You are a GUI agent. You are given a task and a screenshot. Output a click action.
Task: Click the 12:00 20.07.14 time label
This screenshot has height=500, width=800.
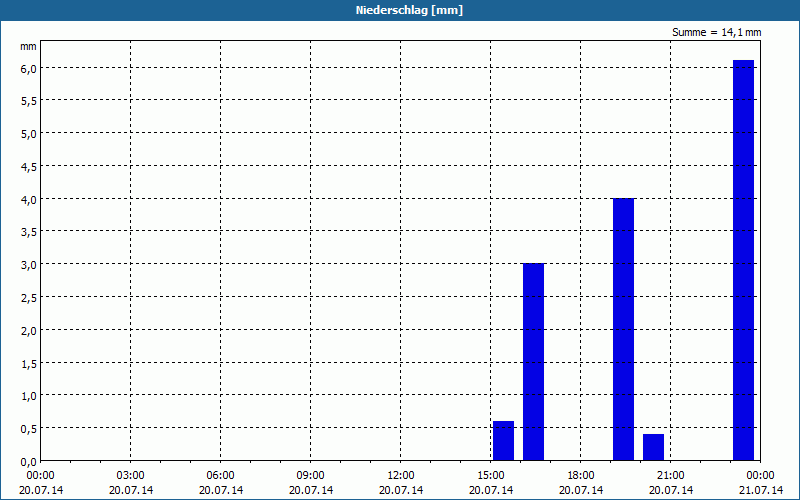click(x=401, y=483)
